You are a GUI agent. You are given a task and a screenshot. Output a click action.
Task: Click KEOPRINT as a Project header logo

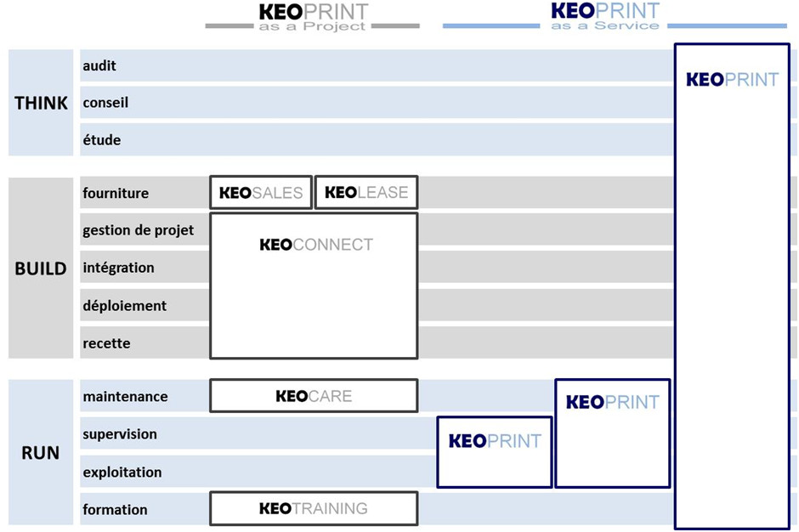[313, 17]
